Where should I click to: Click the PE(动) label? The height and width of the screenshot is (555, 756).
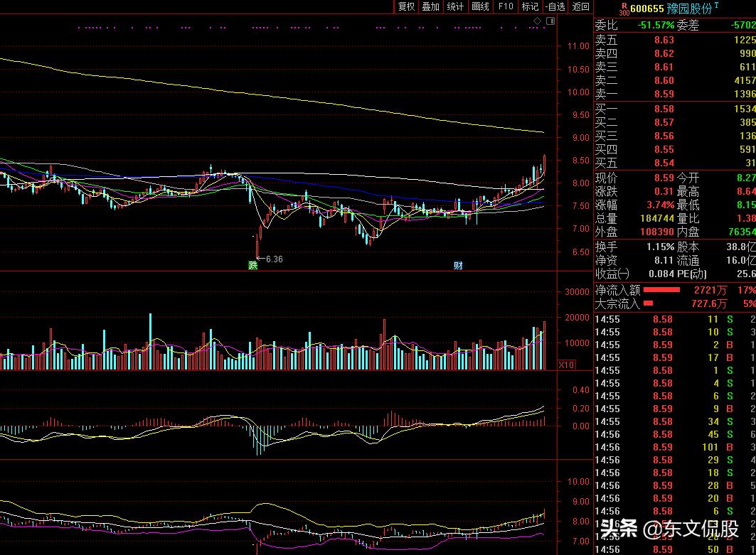(691, 274)
